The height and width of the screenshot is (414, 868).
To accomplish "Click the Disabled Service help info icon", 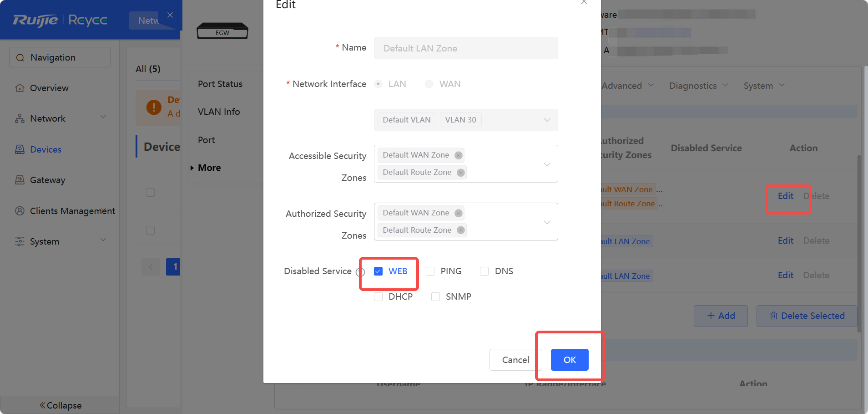I will [360, 272].
